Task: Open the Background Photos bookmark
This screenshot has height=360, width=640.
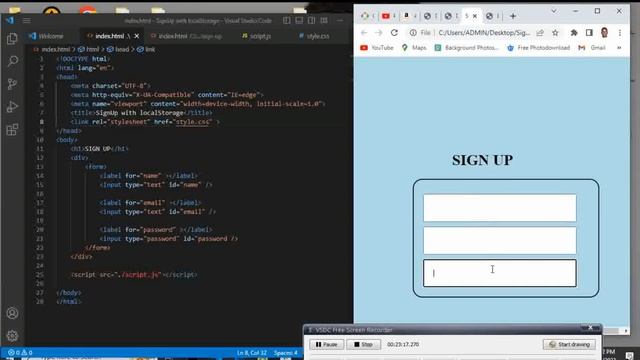Action: click(467, 48)
